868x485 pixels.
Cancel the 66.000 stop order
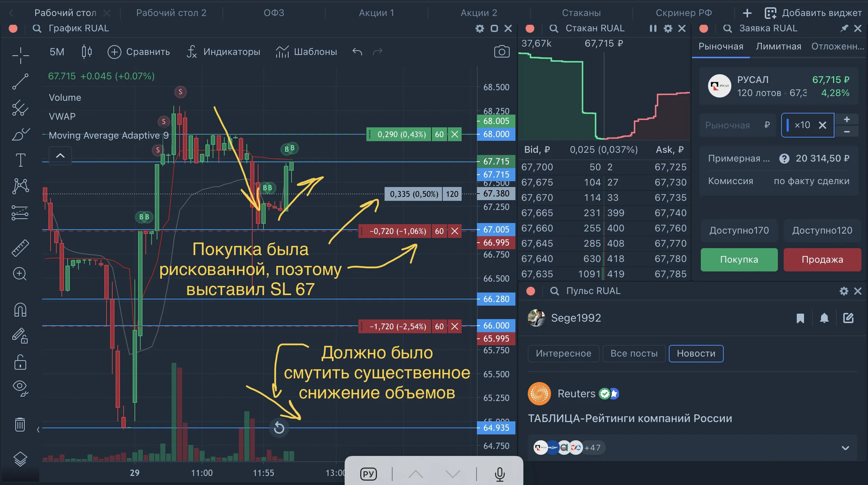[454, 326]
